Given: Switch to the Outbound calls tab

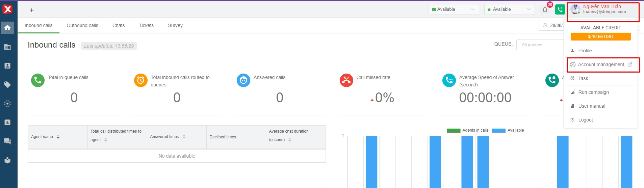Looking at the screenshot, I should click(82, 25).
